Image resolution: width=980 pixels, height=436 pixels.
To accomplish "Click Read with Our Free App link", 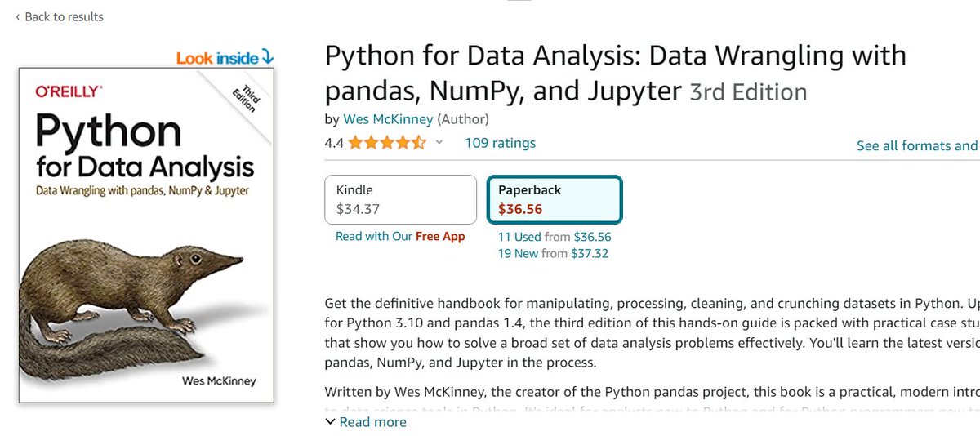I will pos(400,236).
